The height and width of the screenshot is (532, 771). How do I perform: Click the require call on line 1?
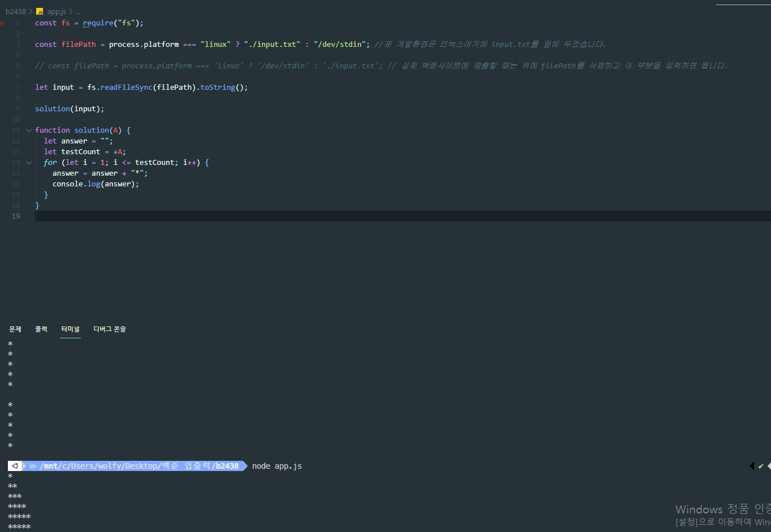tap(113, 23)
